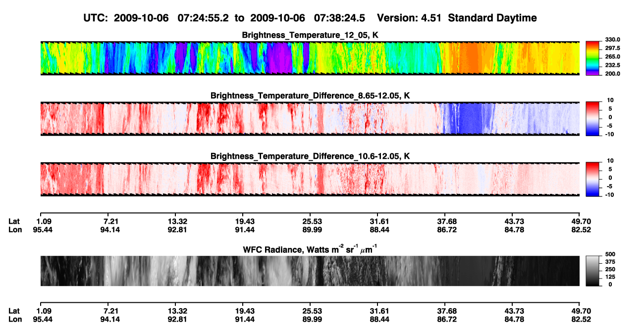644x330 pixels.
Task: Click latitude 37.68 under the 10.6-12.05 panel
Action: (448, 221)
